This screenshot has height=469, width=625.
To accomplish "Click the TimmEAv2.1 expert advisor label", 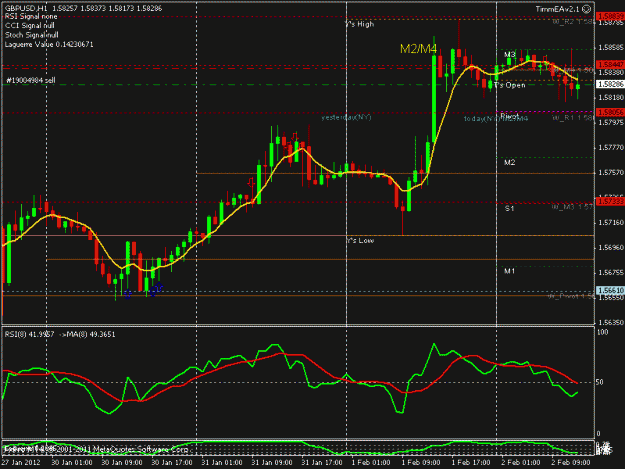I will pos(558,9).
